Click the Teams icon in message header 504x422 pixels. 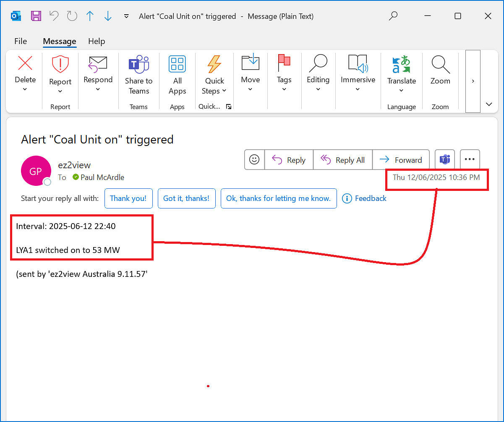pos(445,159)
